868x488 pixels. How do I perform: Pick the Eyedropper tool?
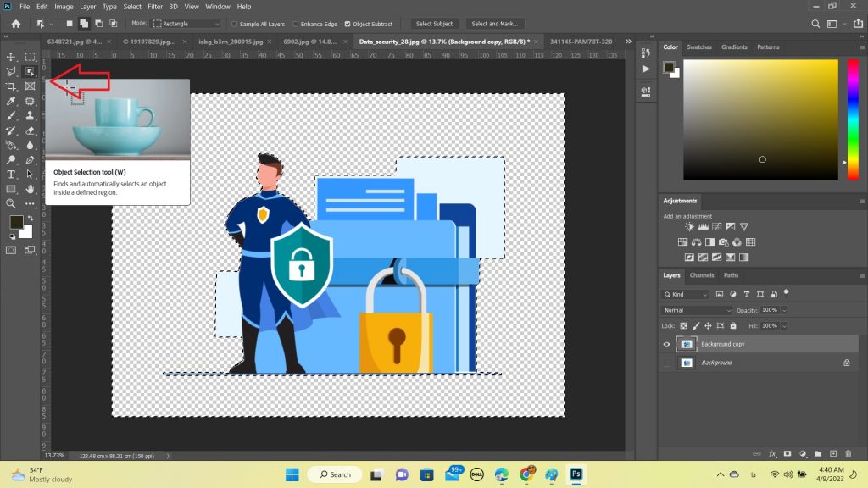pyautogui.click(x=11, y=101)
